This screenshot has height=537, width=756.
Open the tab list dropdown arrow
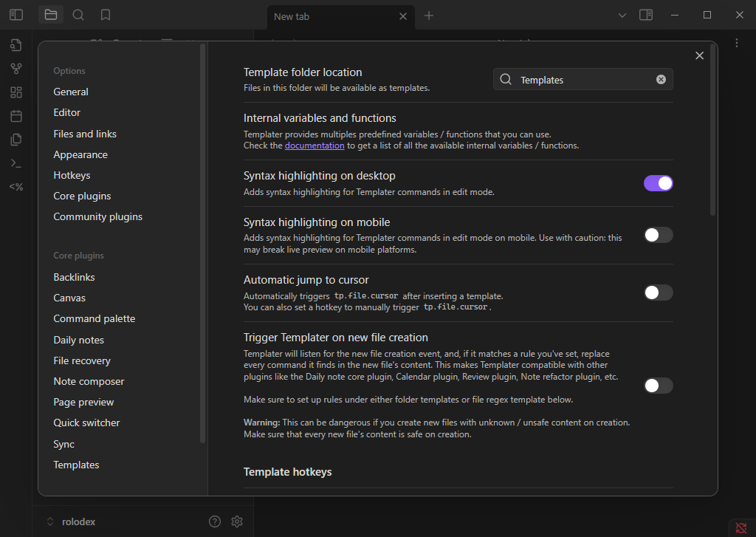point(622,16)
